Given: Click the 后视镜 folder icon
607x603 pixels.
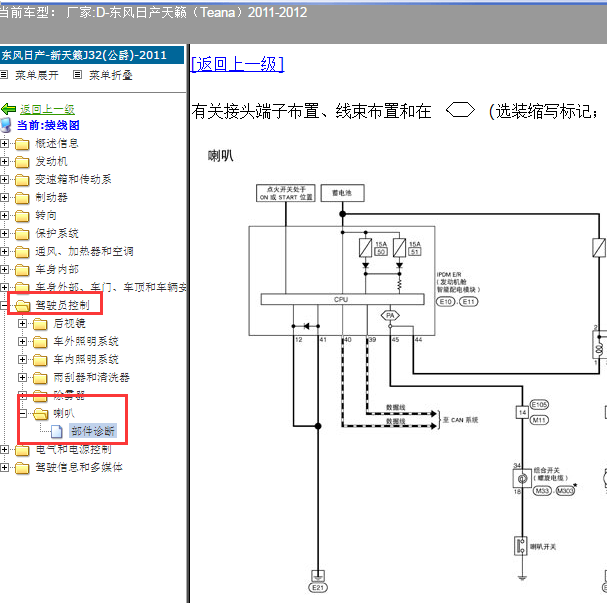Looking at the screenshot, I should click(40, 324).
